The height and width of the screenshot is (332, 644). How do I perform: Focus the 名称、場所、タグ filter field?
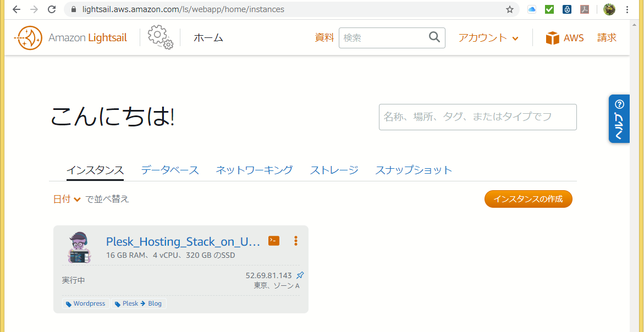(478, 117)
